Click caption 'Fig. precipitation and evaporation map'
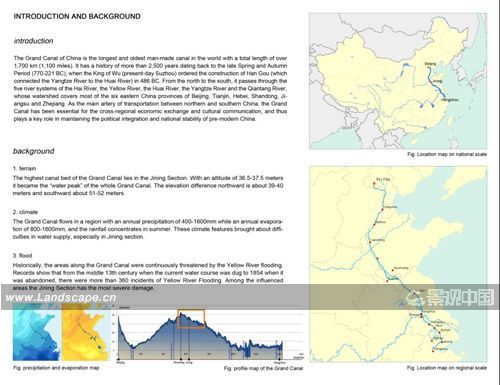The width and height of the screenshot is (500, 385). 56,368
